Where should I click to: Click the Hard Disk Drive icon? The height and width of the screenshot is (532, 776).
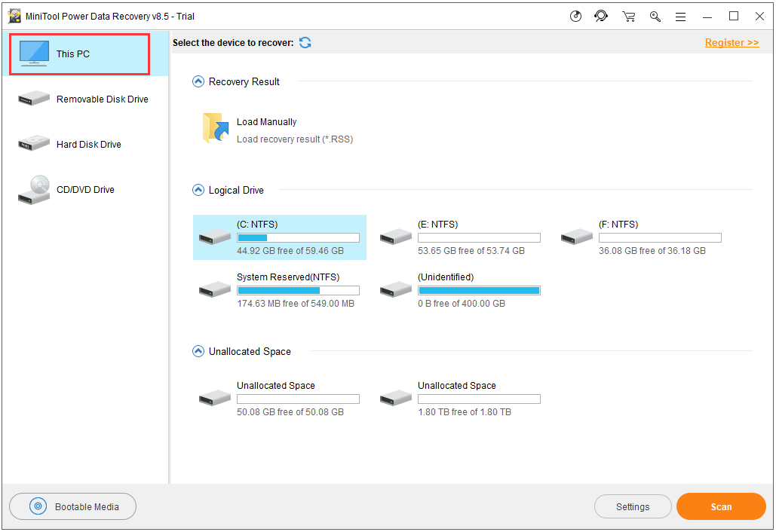click(x=34, y=143)
